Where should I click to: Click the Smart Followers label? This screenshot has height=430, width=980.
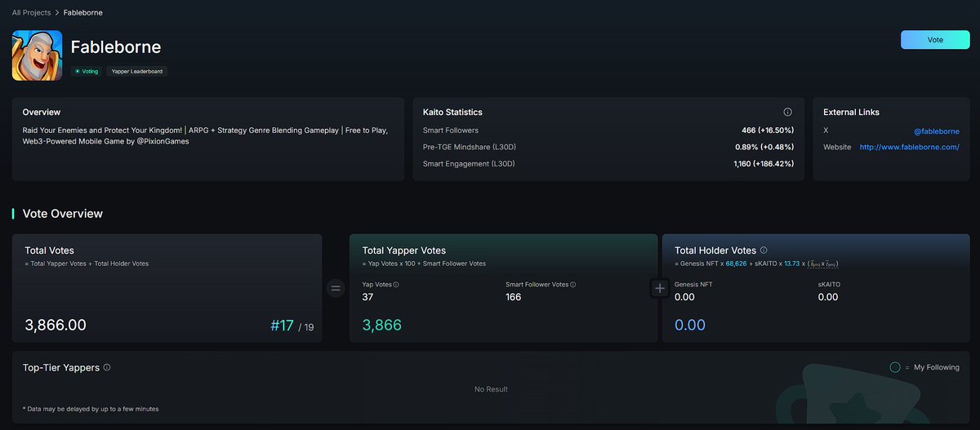click(x=451, y=131)
